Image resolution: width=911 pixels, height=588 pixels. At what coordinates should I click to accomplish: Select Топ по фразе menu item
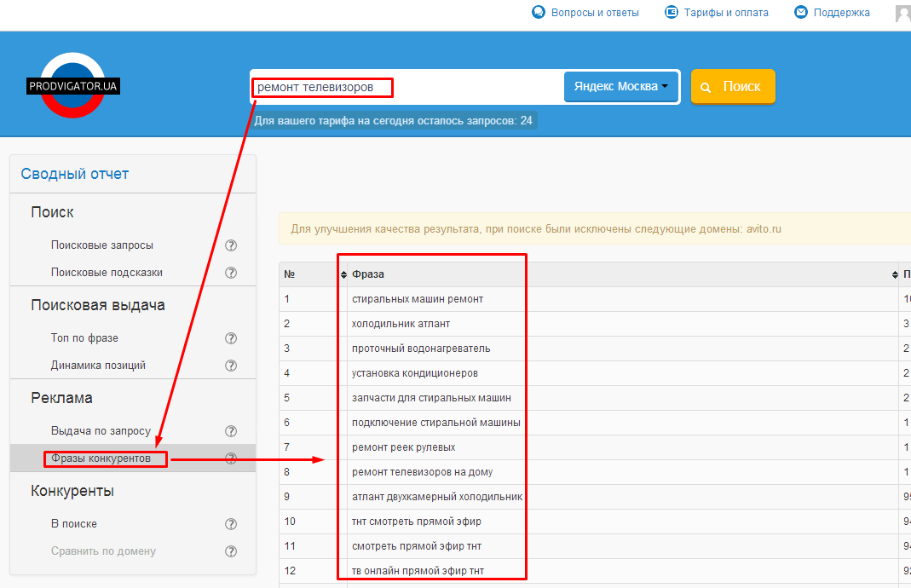point(84,338)
